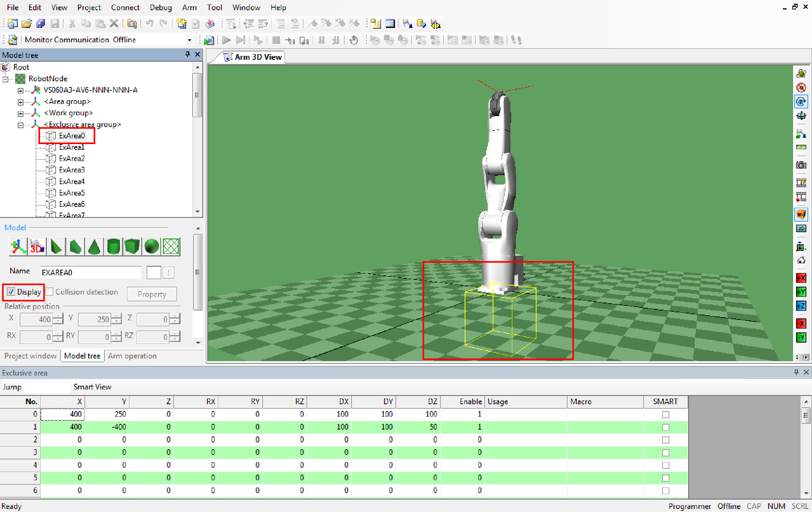The image size is (812, 512).
Task: Check SMART box for row 0
Action: coord(666,414)
